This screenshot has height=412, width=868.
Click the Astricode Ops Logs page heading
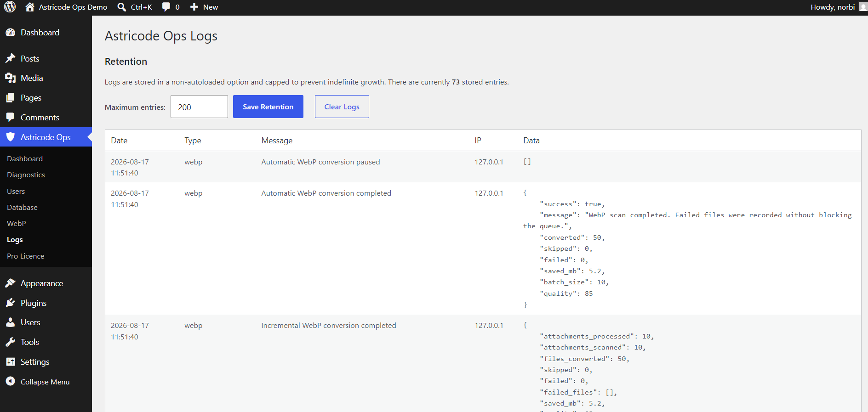point(161,36)
